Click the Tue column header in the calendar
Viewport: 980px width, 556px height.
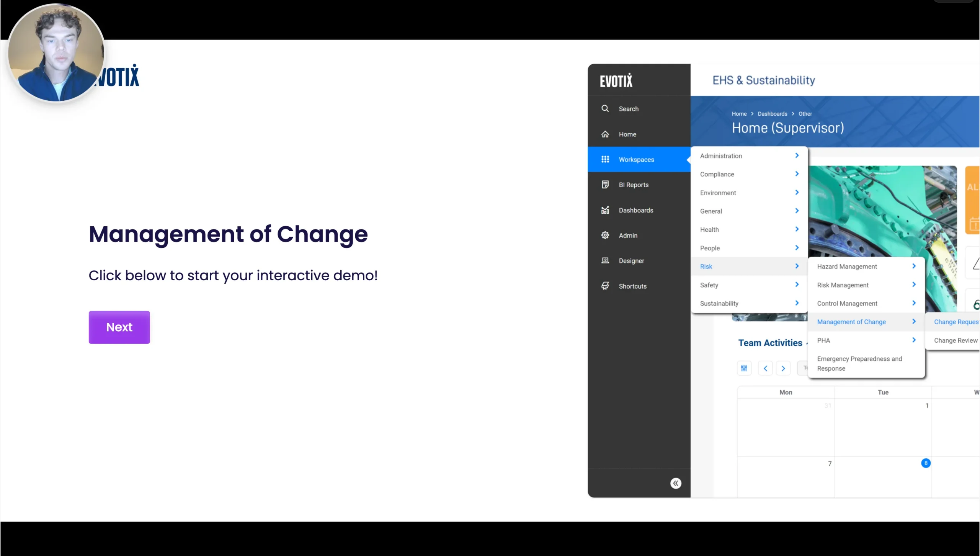click(883, 392)
